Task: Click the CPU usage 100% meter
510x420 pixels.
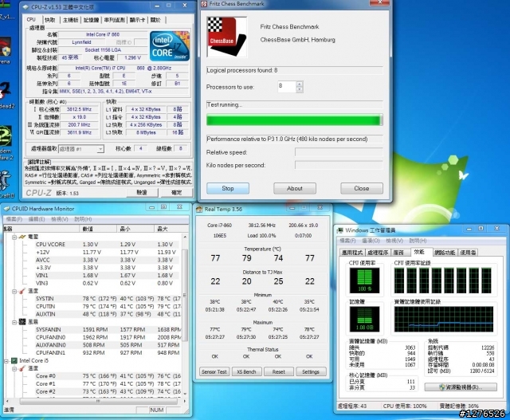Action: [x=364, y=281]
